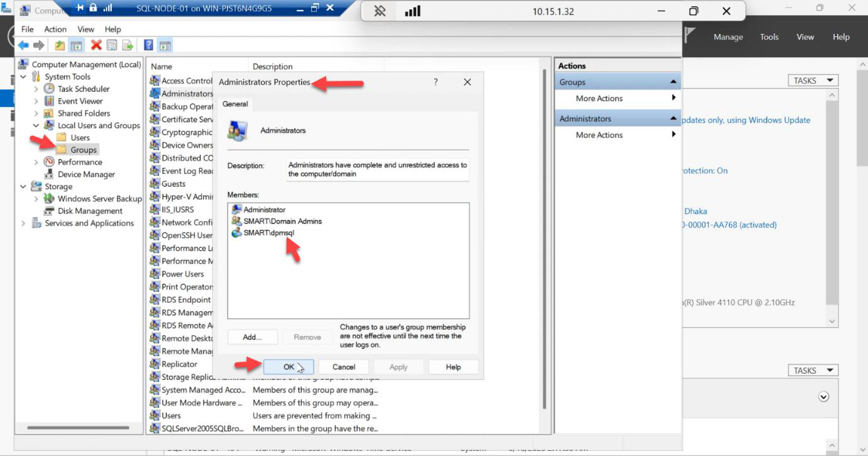Click the console tree horizontal scrollbar

[79, 428]
